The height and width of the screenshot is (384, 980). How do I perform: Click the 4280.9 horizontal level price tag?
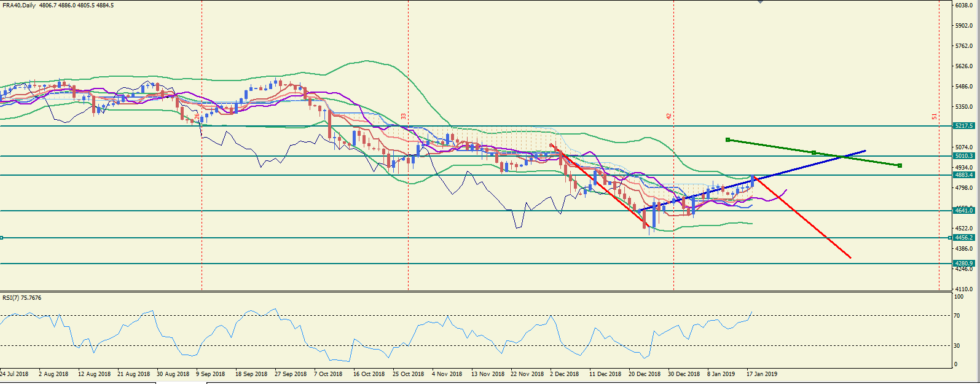click(x=963, y=263)
